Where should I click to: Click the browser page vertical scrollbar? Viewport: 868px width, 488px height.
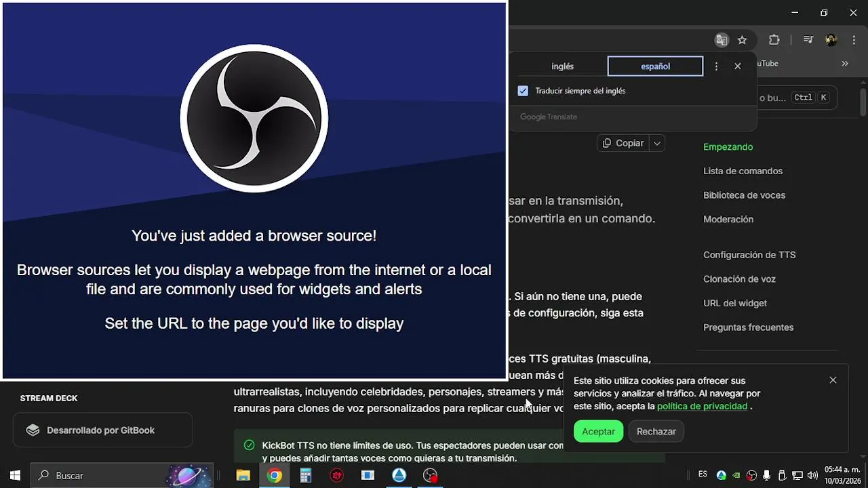tap(863, 102)
